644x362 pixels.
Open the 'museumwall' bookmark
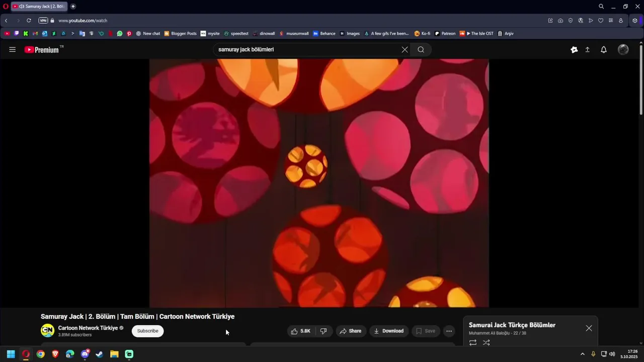pyautogui.click(x=294, y=34)
